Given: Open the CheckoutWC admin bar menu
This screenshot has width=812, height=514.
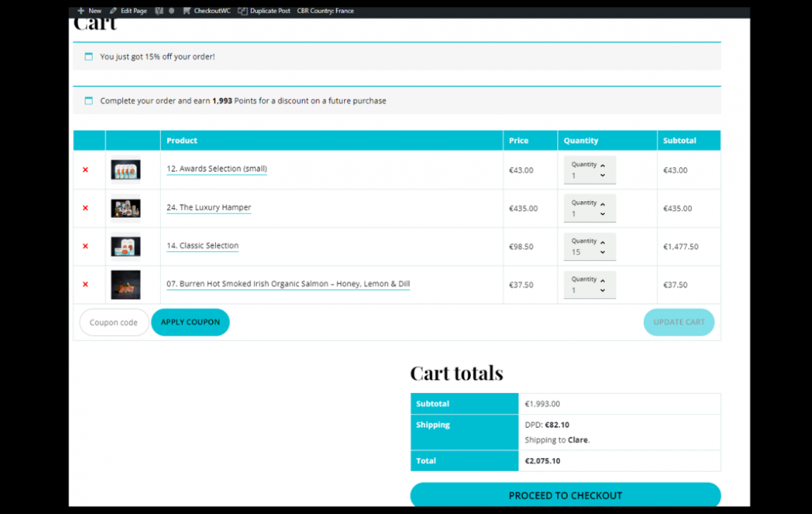Looking at the screenshot, I should (x=207, y=11).
